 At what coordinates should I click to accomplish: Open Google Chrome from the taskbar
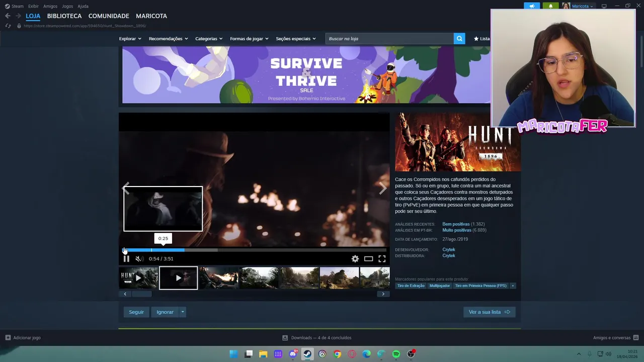(337, 354)
